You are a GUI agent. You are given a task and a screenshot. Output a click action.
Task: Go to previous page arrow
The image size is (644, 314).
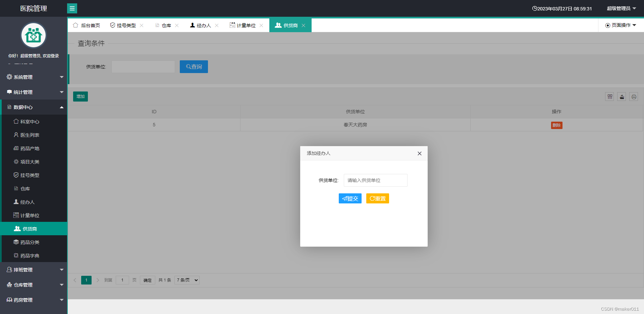point(75,280)
